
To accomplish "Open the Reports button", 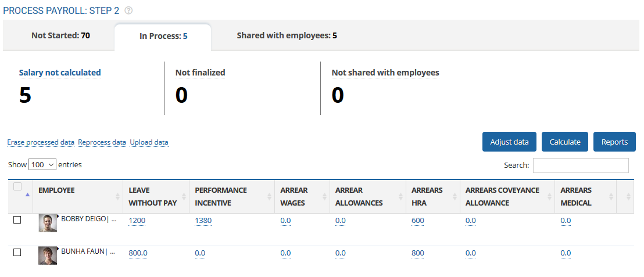I will (614, 142).
